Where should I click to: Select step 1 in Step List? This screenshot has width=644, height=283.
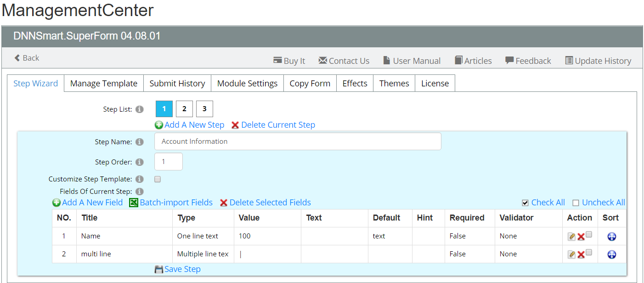(164, 109)
